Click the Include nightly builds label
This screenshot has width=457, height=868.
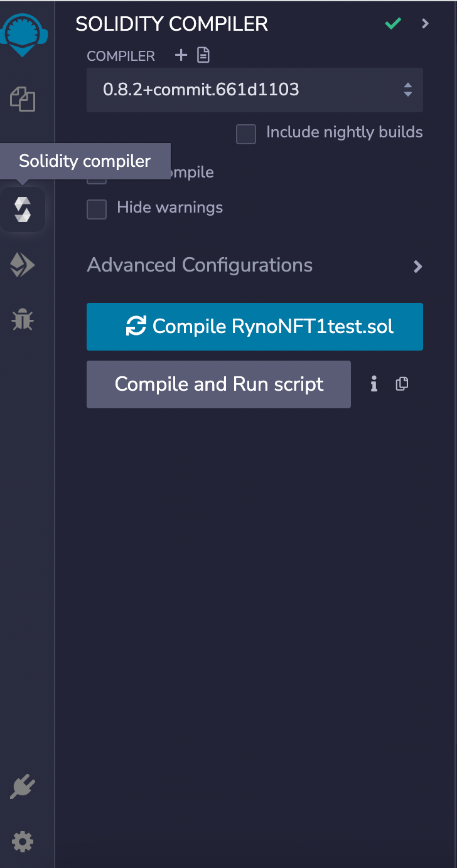tap(344, 132)
